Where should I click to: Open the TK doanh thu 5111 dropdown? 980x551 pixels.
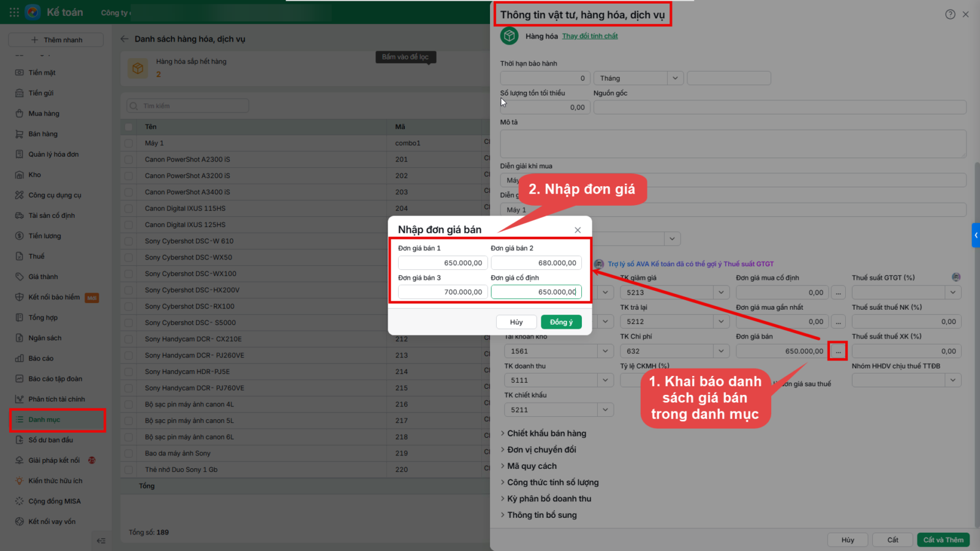(x=605, y=380)
